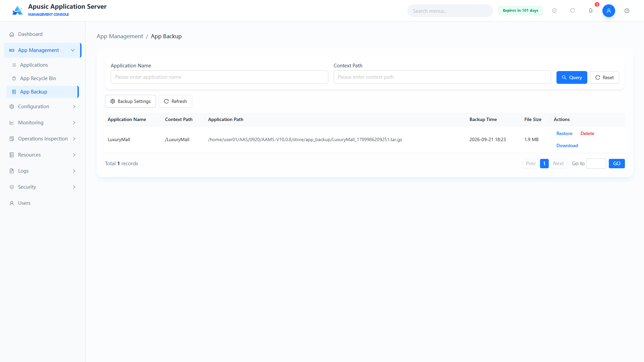
Task: Download the LuxuryMall backup file
Action: click(x=567, y=145)
